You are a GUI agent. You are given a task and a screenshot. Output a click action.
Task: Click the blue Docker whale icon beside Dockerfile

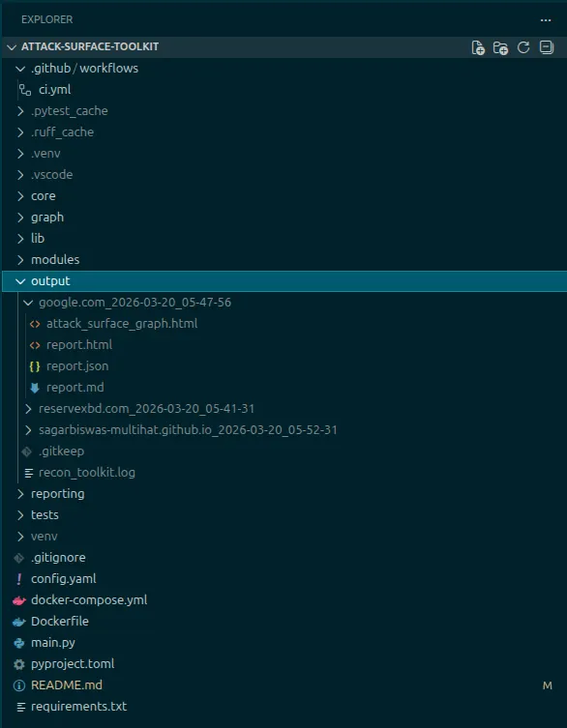tap(19, 622)
